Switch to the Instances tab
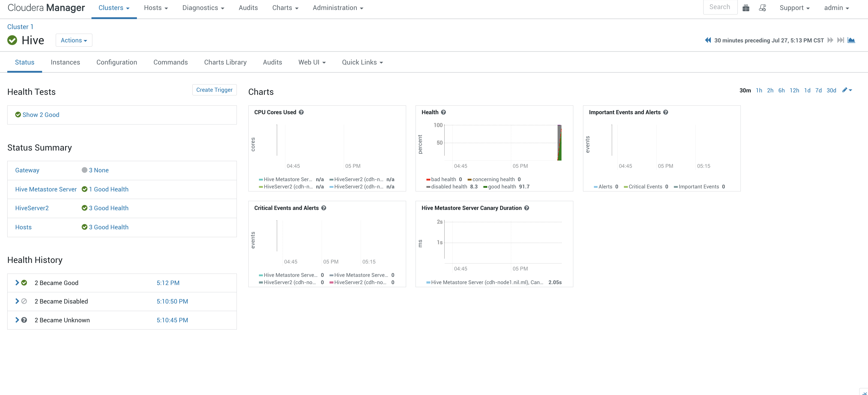 click(x=65, y=62)
